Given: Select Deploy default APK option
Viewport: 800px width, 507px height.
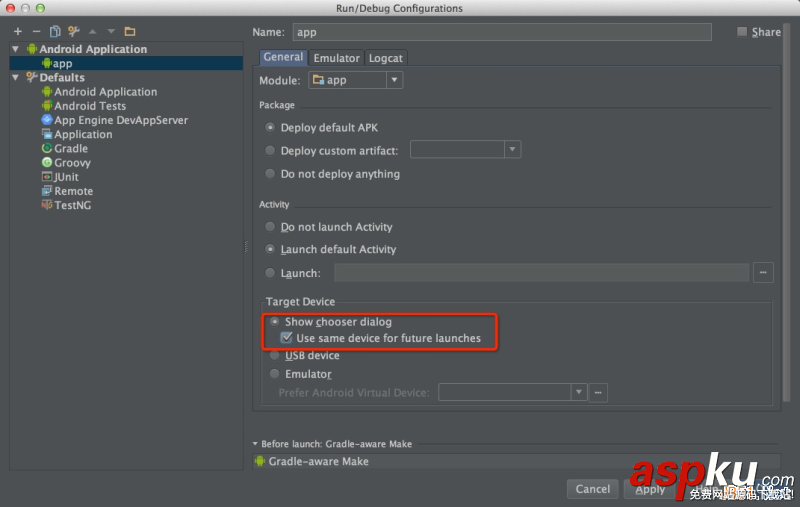Looking at the screenshot, I should pyautogui.click(x=270, y=128).
